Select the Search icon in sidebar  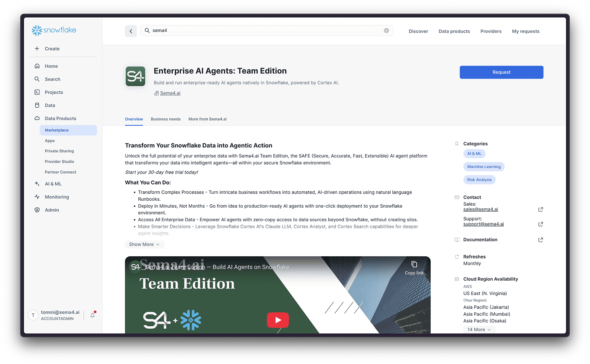click(37, 79)
